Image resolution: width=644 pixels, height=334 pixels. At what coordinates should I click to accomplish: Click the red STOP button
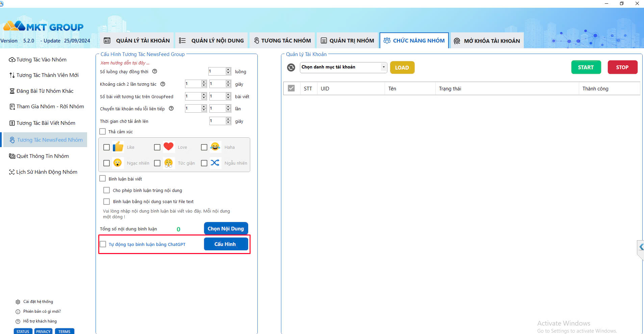point(622,67)
